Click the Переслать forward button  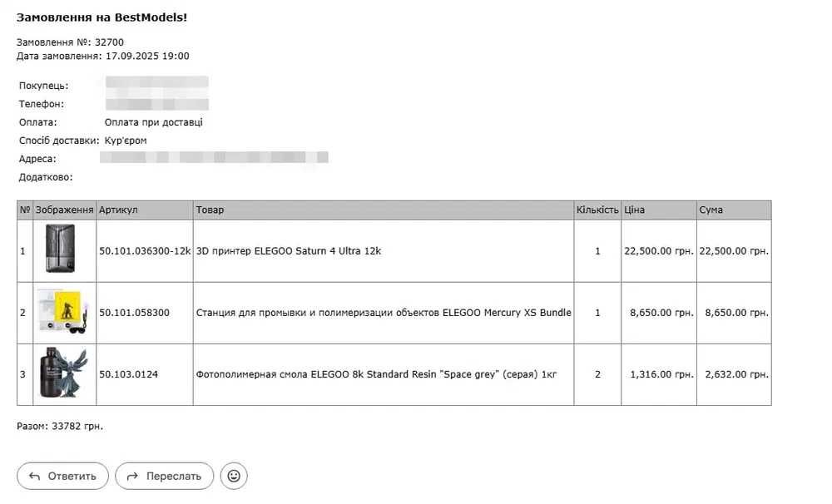click(x=164, y=476)
